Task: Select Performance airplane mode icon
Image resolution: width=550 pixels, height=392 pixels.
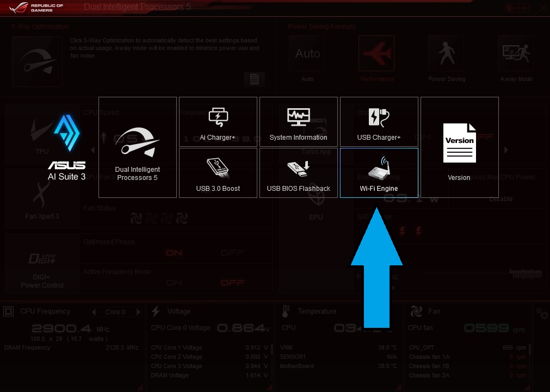Action: (x=376, y=54)
